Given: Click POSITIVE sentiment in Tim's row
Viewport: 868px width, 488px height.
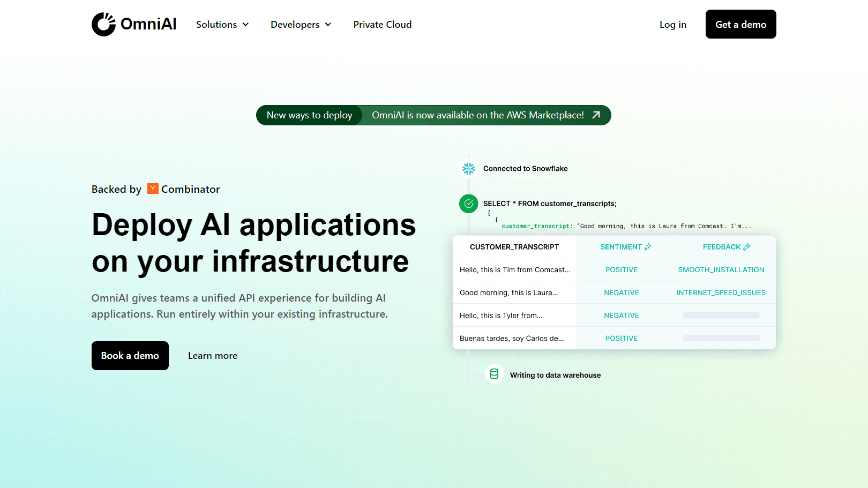Looking at the screenshot, I should 622,270.
